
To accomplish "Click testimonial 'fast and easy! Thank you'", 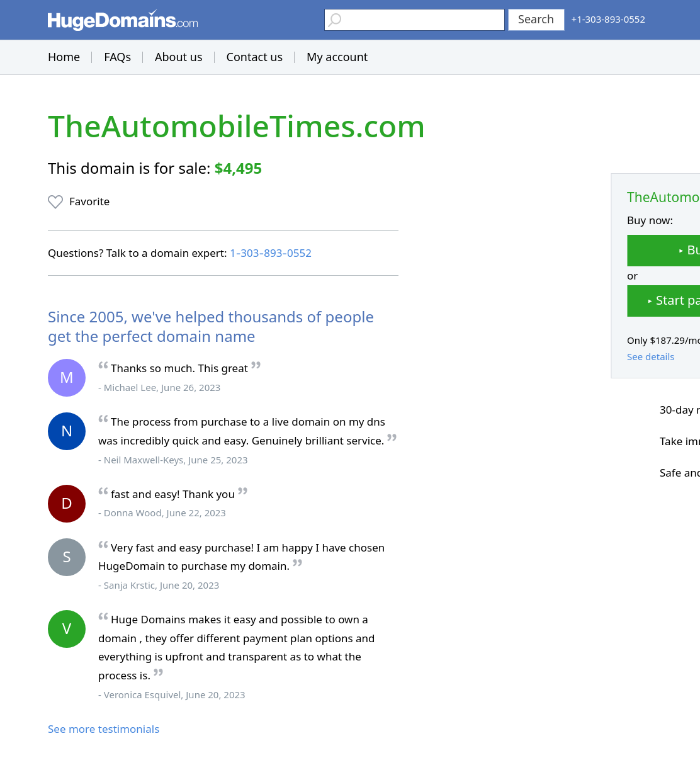I will tap(172, 494).
